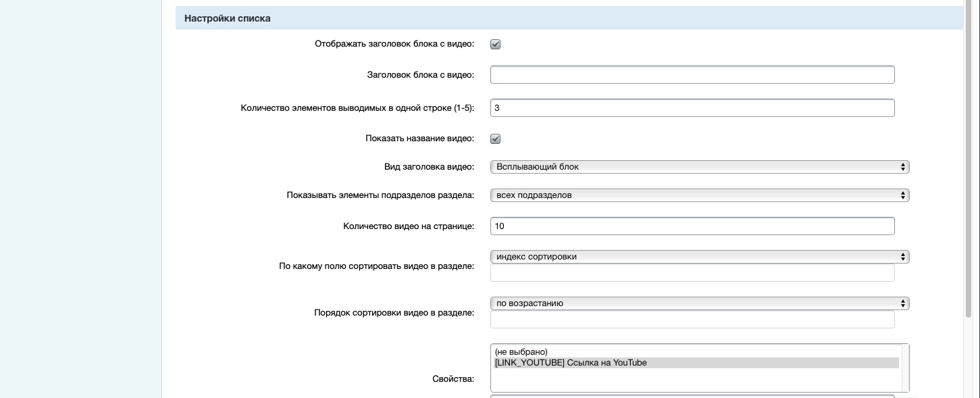Image resolution: width=980 pixels, height=398 pixels.
Task: Click the properties list box scrollbar
Action: click(x=905, y=368)
